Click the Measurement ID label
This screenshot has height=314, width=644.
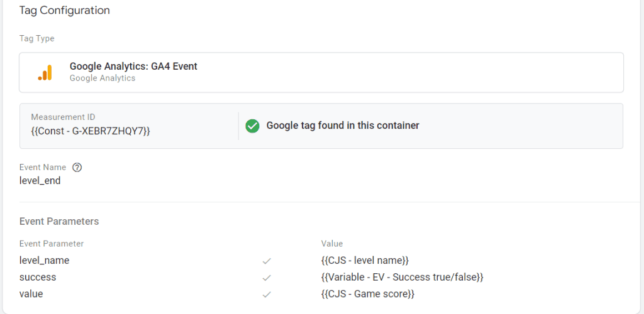click(x=63, y=117)
